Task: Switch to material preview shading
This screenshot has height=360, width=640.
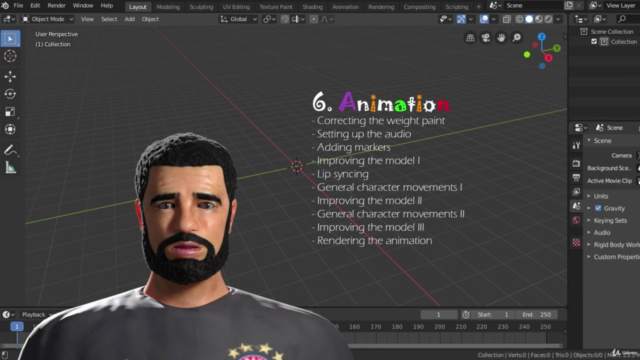Action: tap(539, 19)
